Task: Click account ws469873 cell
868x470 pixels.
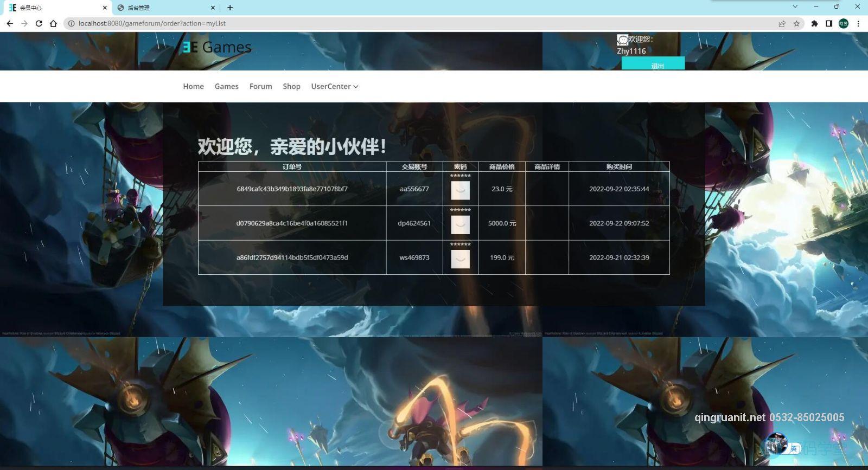Action: point(414,257)
